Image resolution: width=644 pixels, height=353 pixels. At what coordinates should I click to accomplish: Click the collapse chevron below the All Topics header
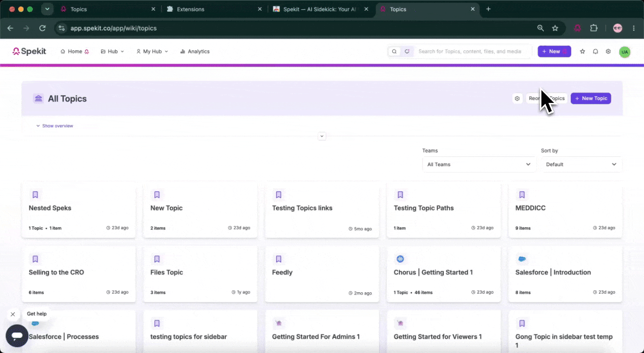[x=322, y=136]
